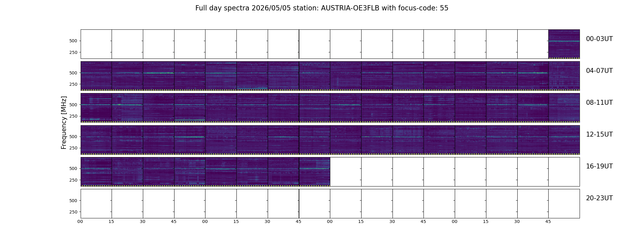Click the first '15' time tick on the bottom axis

111,221
